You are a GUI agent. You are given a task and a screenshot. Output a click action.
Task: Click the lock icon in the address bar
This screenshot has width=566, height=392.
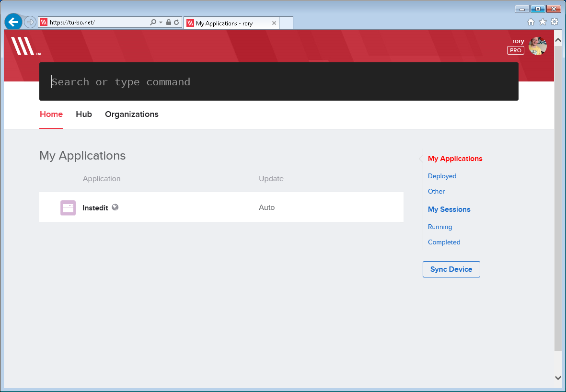169,23
